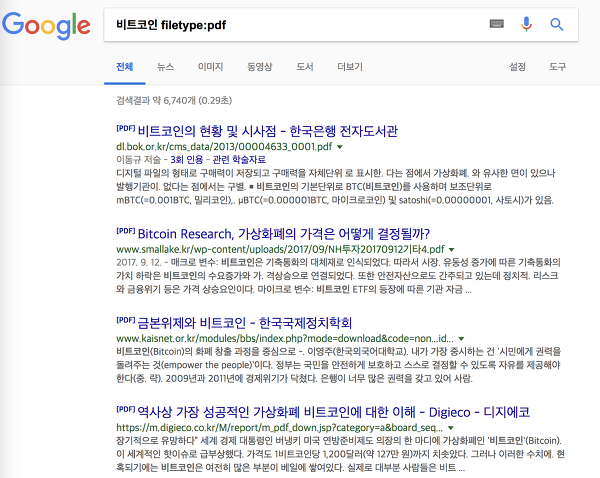This screenshot has height=478, width=600.
Task: Click the www.kaisnet.or.kr green URL text
Action: click(285, 338)
